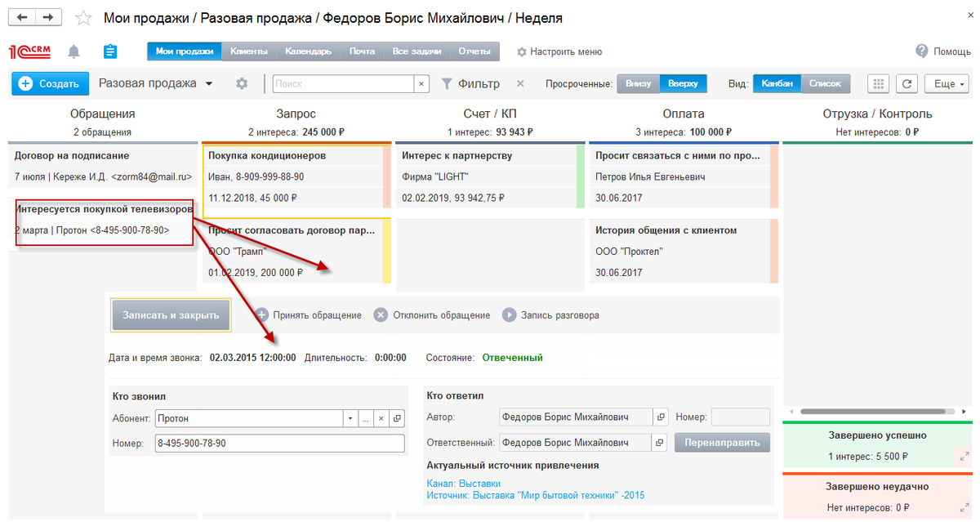The width and height of the screenshot is (980, 522).
Task: Open Почта tab
Action: coord(362,51)
